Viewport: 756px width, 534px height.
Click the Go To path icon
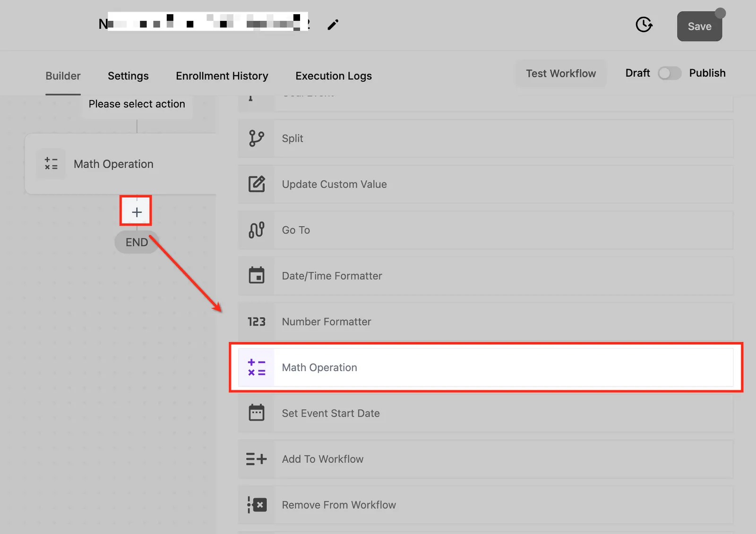257,230
